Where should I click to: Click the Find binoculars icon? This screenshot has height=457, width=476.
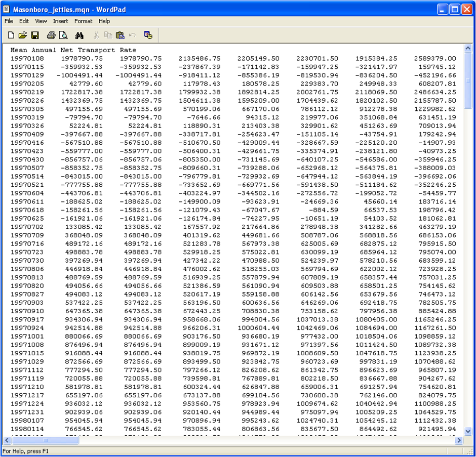click(x=79, y=35)
